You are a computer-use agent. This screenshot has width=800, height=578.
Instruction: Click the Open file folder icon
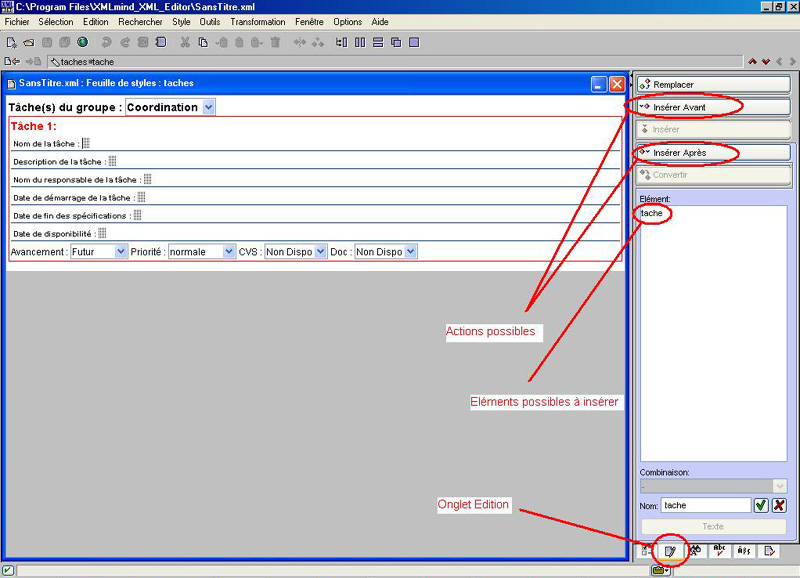pos(28,42)
